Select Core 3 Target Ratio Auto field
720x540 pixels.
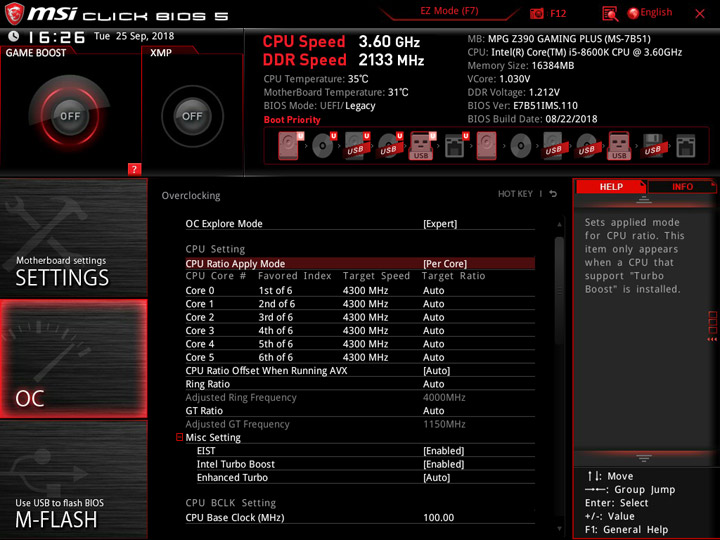pyautogui.click(x=433, y=331)
